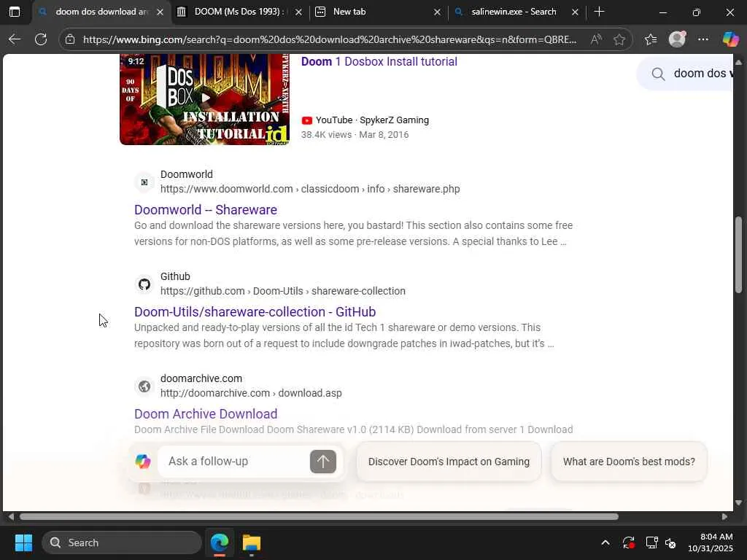Open Settings and more ellipsis menu
This screenshot has width=747, height=560.
click(x=703, y=39)
